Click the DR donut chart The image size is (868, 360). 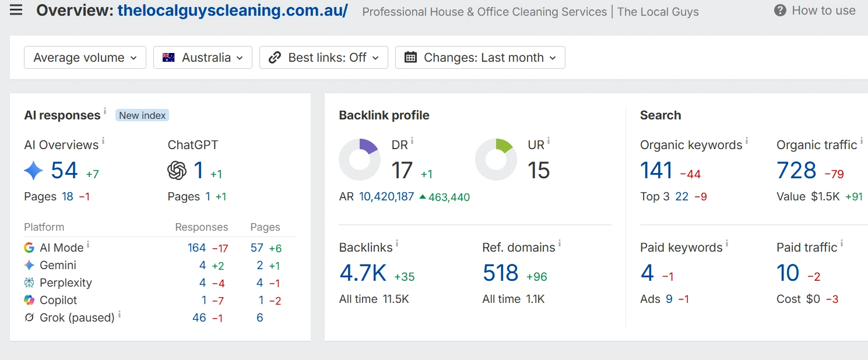359,159
